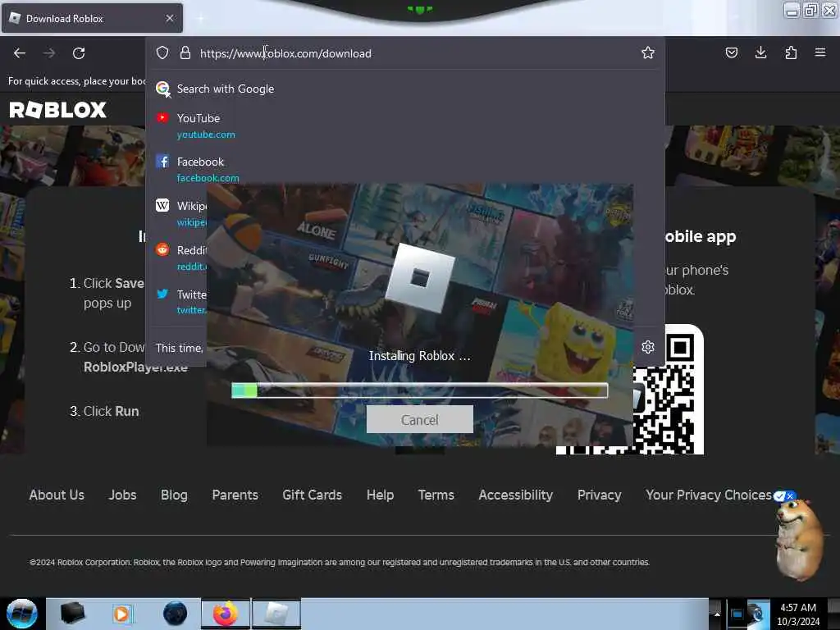840x630 pixels.
Task: Go back with the browser back arrow
Action: tap(20, 53)
